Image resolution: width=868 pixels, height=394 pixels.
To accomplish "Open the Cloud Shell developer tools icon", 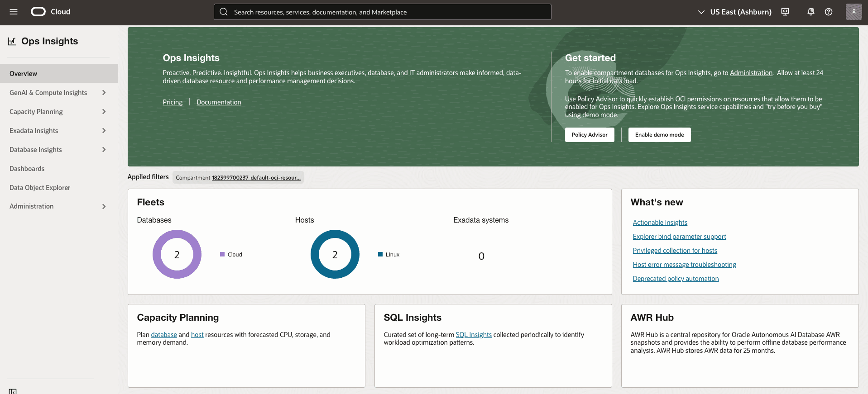I will (785, 12).
